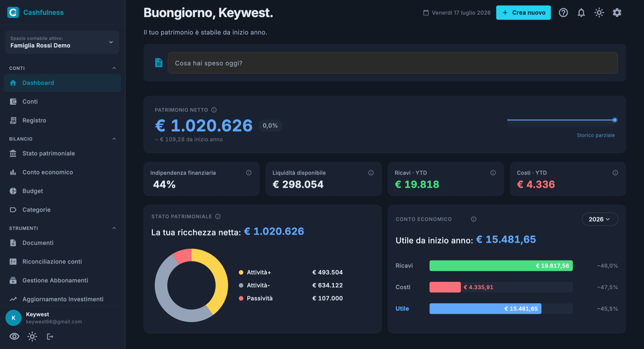Click the € 1.020.626 net worth value
644x349 pixels.
[204, 126]
